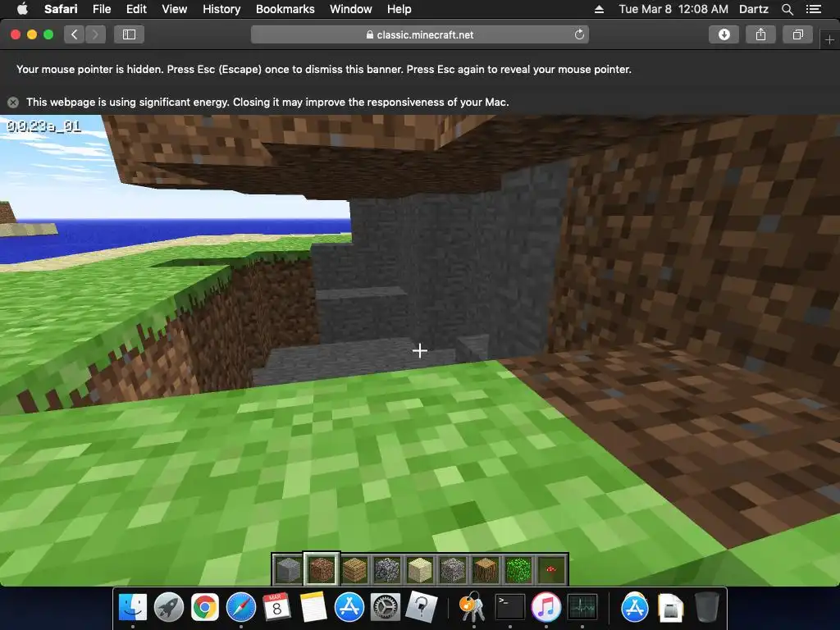Show Safari downloads
The width and height of the screenshot is (840, 630).
[x=724, y=34]
